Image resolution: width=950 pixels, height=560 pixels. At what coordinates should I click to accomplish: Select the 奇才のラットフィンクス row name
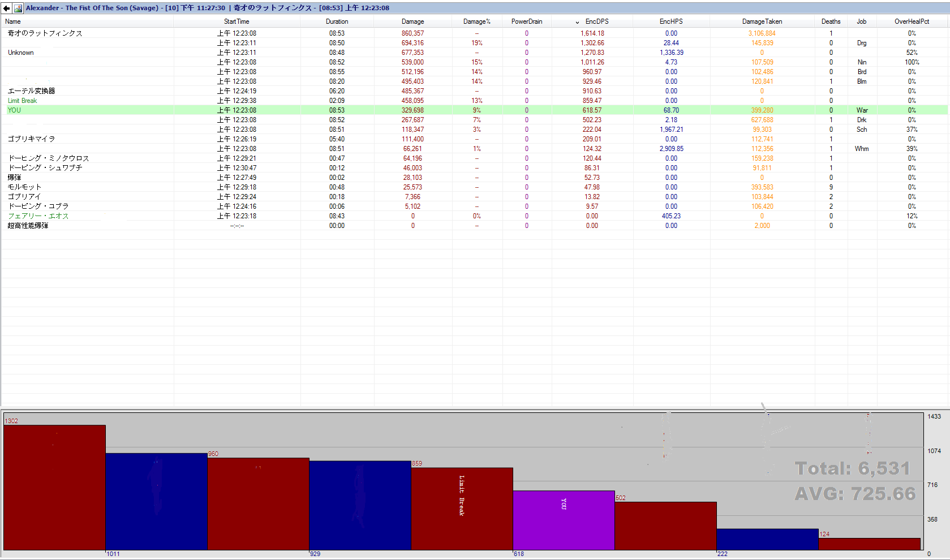(x=45, y=33)
